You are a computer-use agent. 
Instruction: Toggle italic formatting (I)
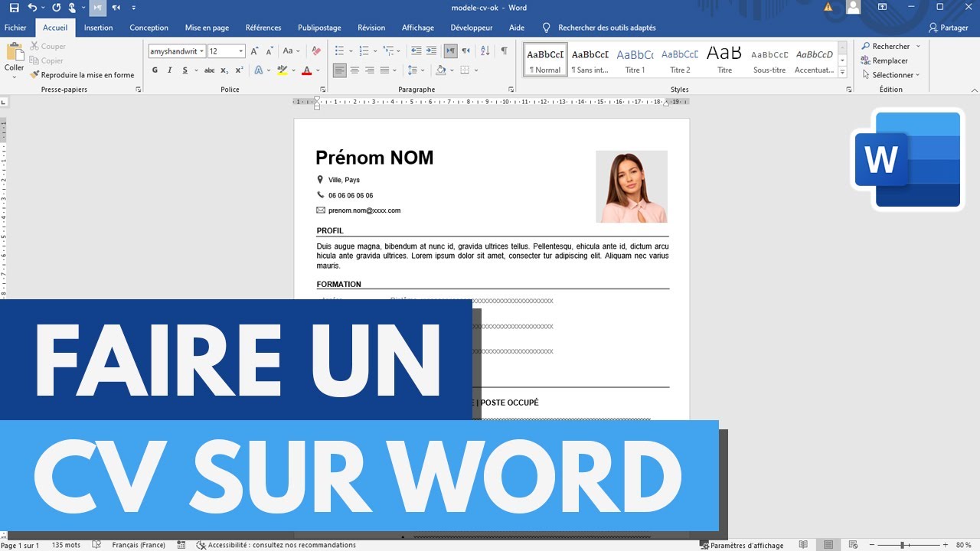(170, 70)
